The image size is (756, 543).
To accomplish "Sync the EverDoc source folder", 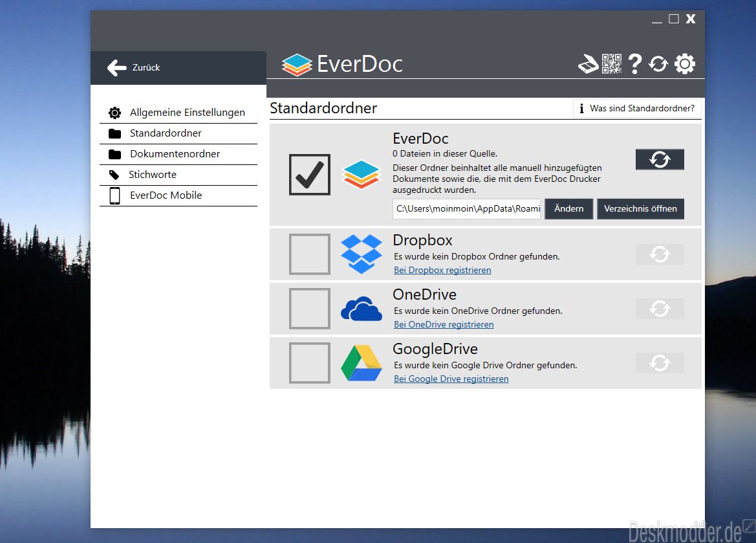I will click(660, 159).
